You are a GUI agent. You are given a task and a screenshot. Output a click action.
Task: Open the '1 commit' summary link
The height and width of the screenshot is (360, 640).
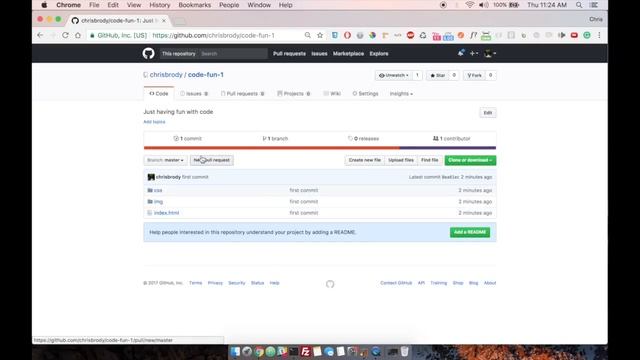pyautogui.click(x=187, y=139)
